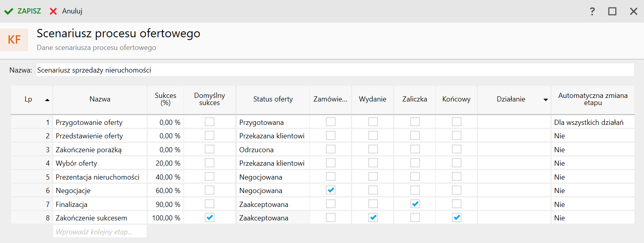The image size is (644, 243).
Task: Click the red Anuluj X icon
Action: click(53, 11)
